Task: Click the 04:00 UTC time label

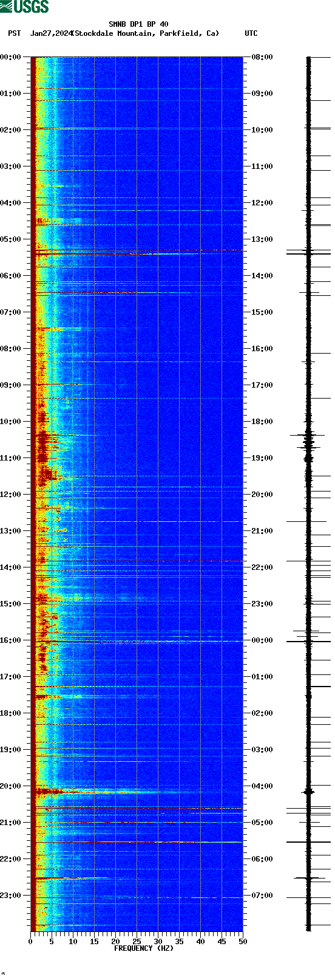Action: pos(262,786)
